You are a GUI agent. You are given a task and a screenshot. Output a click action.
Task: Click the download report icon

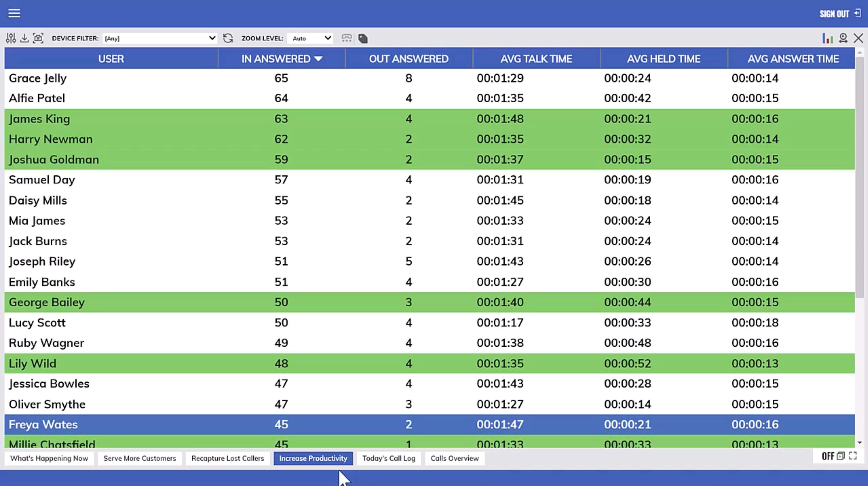24,38
